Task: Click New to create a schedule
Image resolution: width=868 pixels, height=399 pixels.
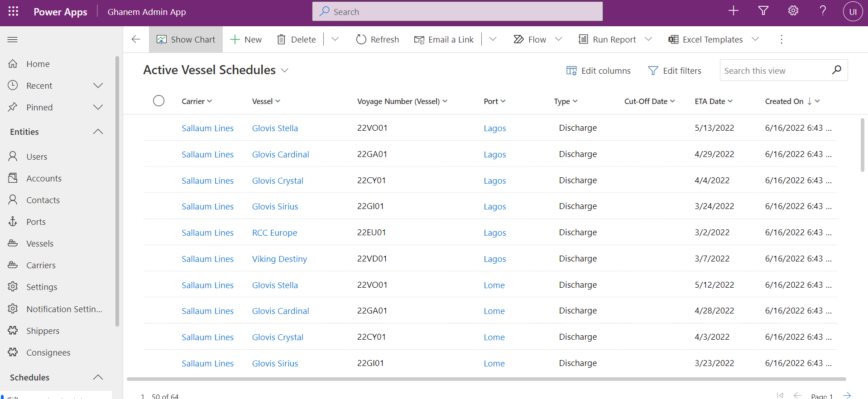Action: 246,39
